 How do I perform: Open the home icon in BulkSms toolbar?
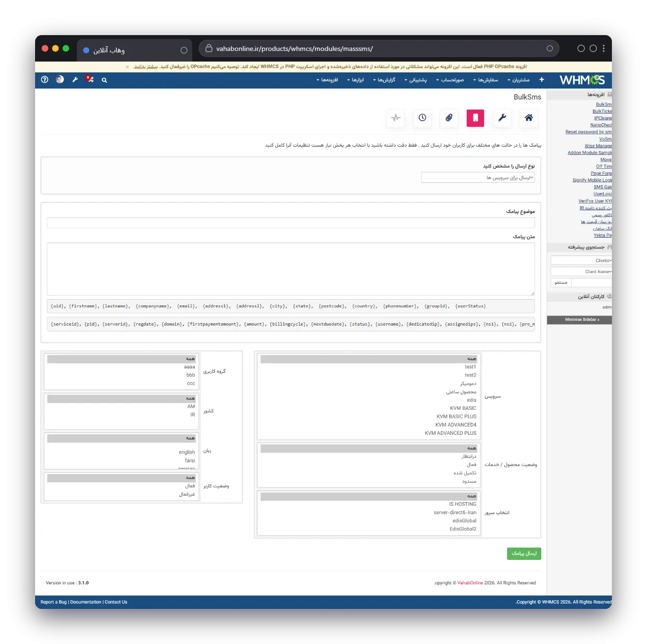click(528, 118)
